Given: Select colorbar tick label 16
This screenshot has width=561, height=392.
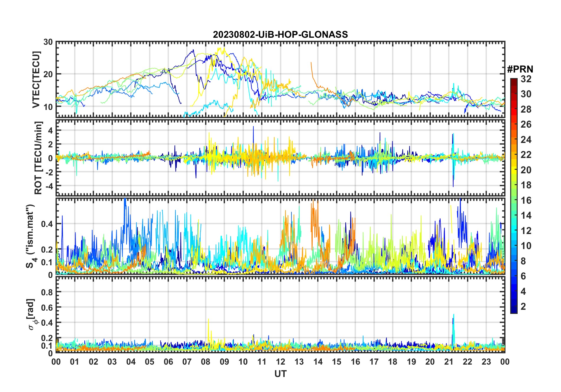Looking at the screenshot, I should 526,200.
